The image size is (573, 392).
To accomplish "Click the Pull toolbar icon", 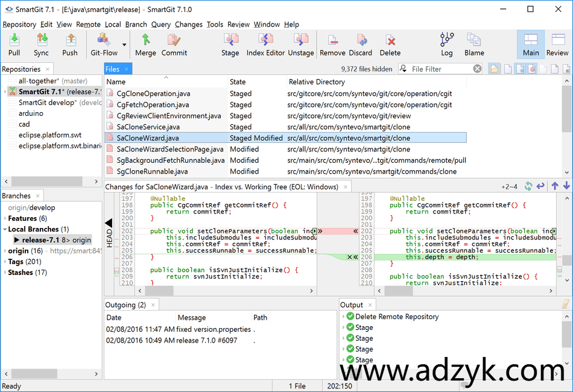I will click(14, 44).
